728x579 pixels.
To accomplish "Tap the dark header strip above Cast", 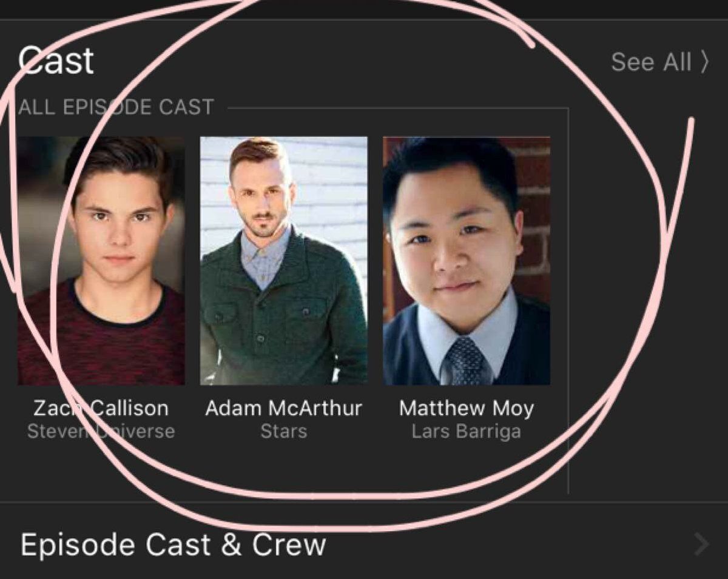I will point(364,9).
